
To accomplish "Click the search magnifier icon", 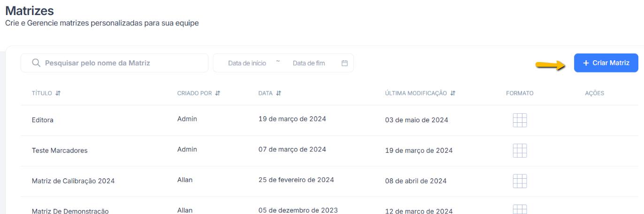I will point(36,63).
